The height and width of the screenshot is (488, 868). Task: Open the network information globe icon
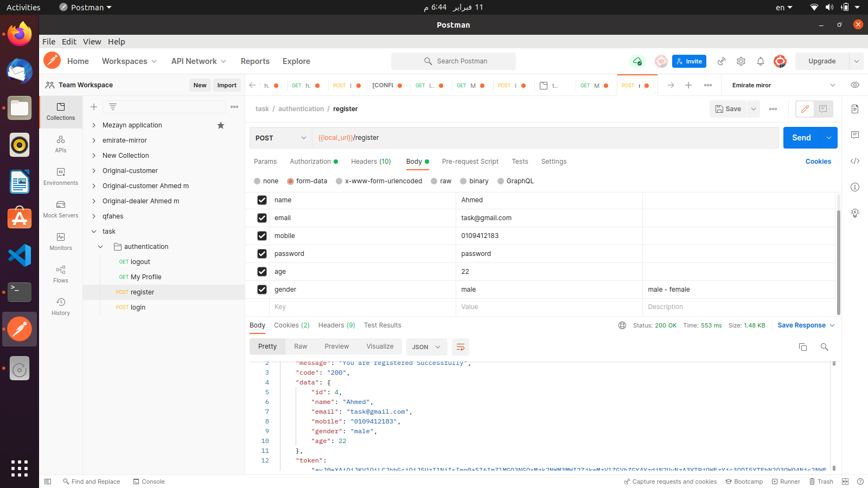click(x=622, y=325)
